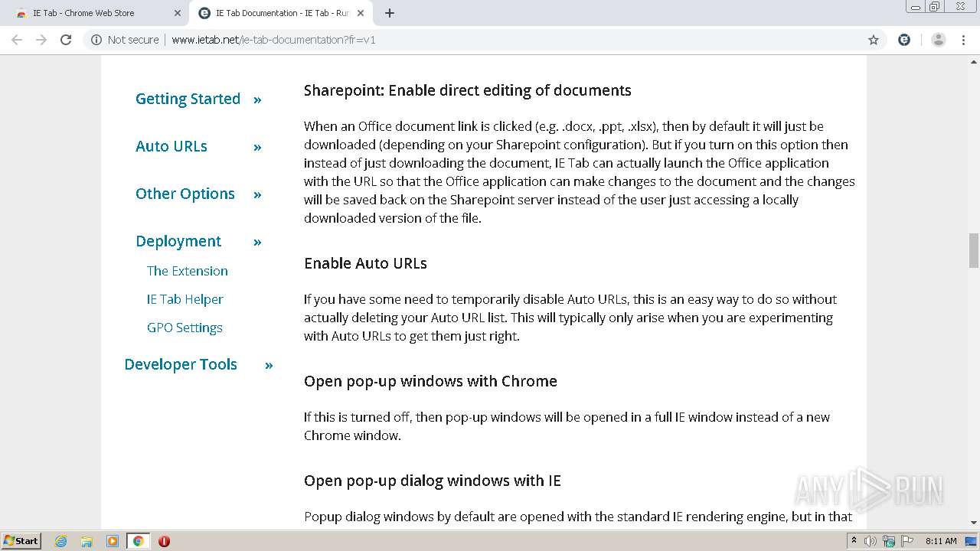Launch Internet Explorer from the taskbar
The height and width of the screenshot is (551, 980).
(61, 541)
